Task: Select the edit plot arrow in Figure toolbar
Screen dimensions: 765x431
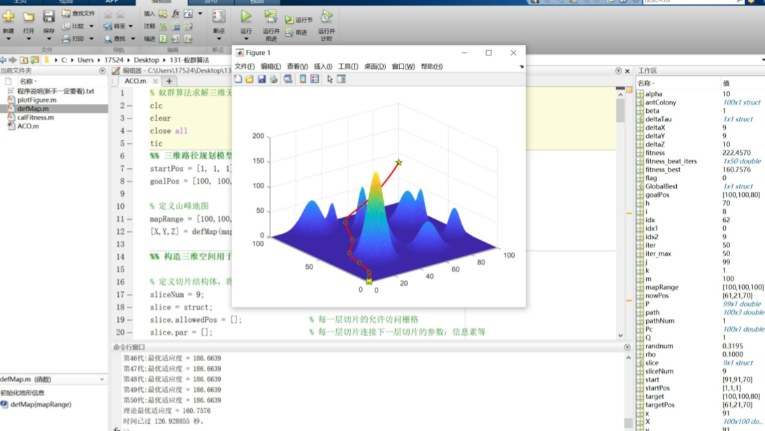Action: click(x=329, y=79)
